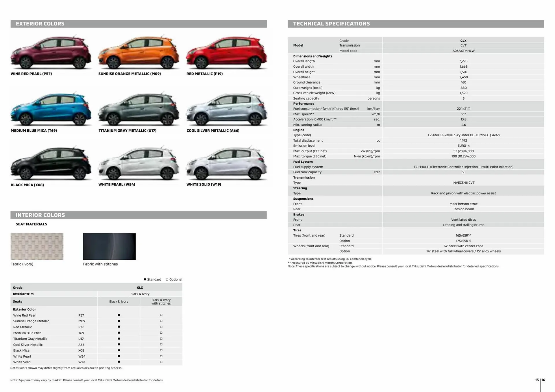This screenshot has height=392, width=555.
Task: Select the Titanium Gray Metallic car image
Action: point(139,108)
